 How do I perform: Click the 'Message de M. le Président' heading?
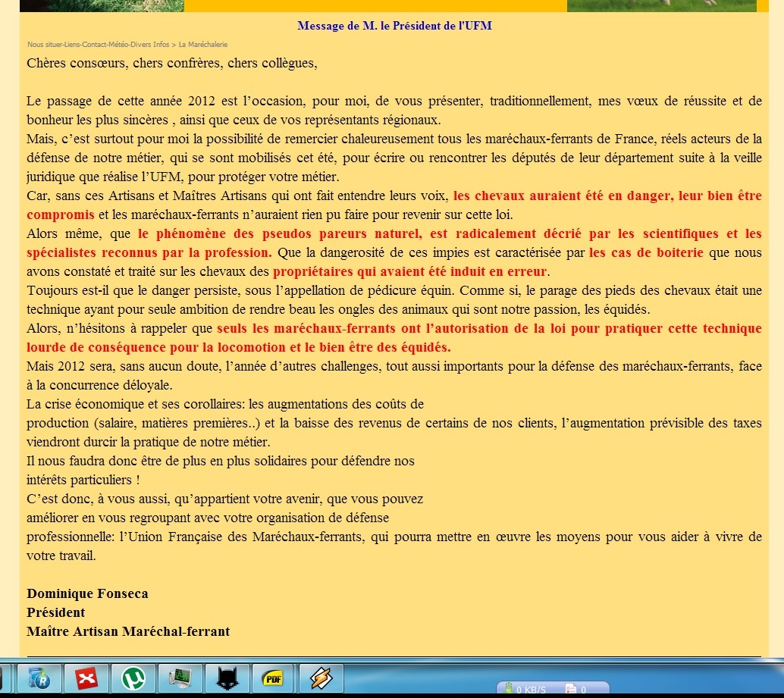394,26
